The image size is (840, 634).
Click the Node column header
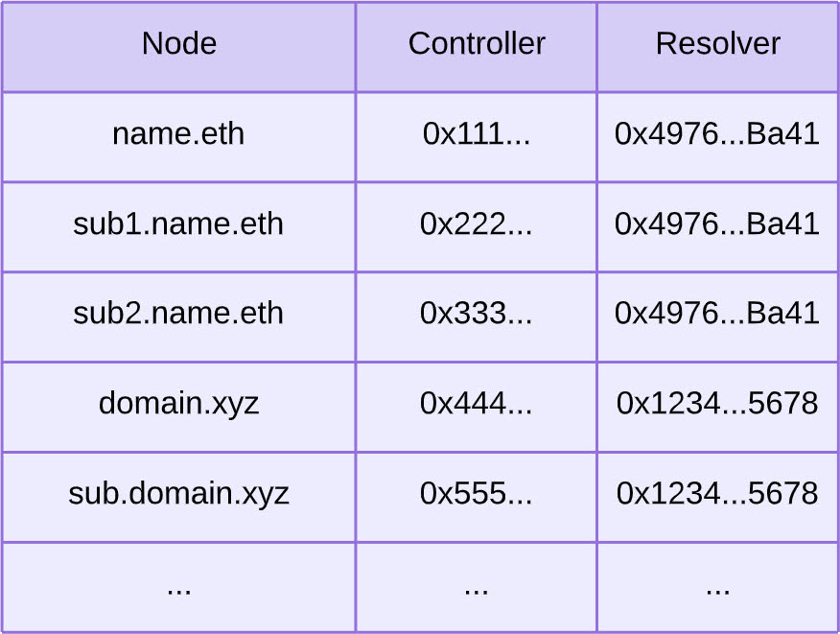179,44
